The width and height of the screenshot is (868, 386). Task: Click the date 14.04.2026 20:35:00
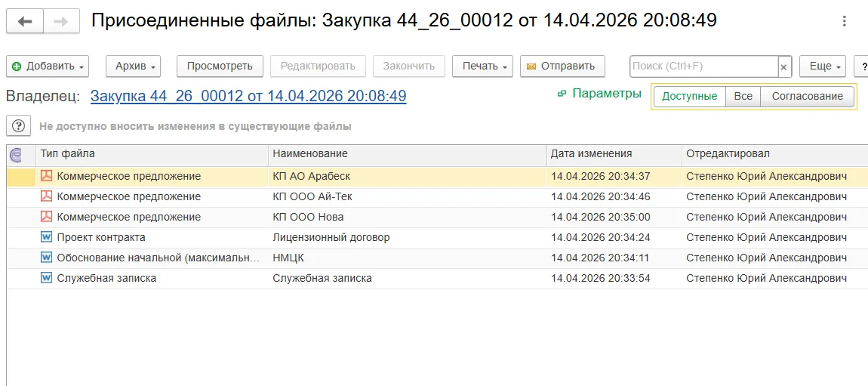(601, 218)
